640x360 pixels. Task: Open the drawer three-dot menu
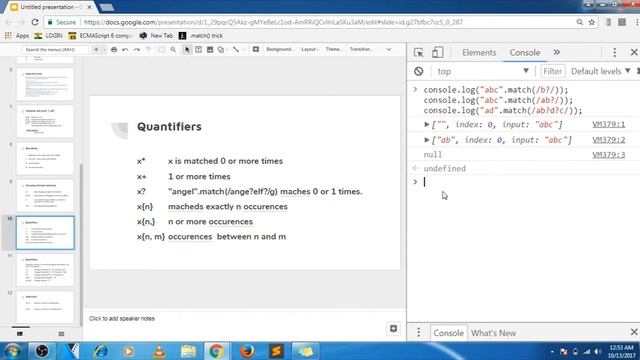[x=418, y=333]
